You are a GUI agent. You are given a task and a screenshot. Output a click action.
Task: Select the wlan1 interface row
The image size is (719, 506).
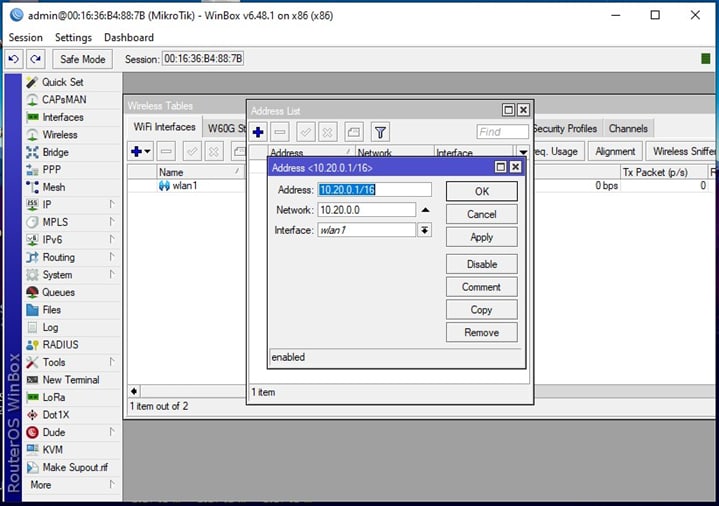[186, 186]
